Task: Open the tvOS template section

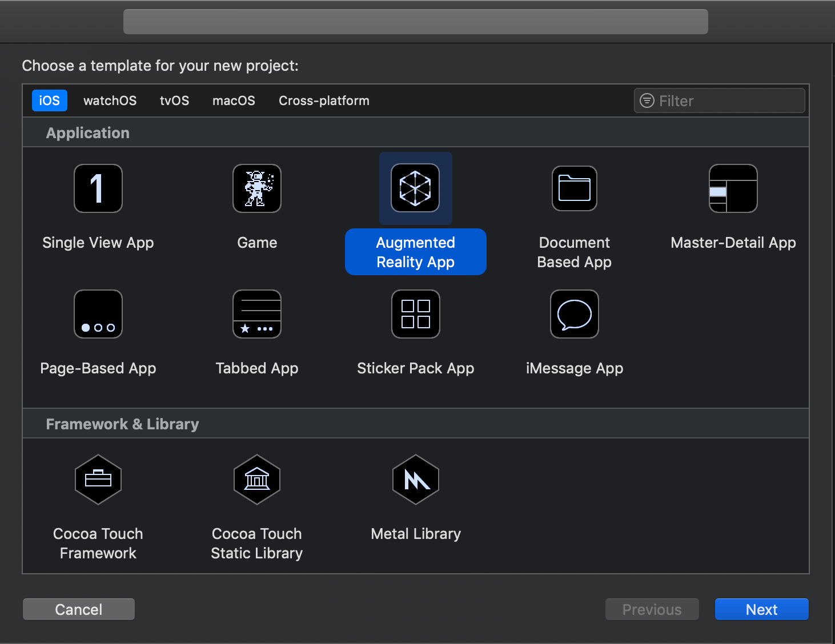Action: 174,100
